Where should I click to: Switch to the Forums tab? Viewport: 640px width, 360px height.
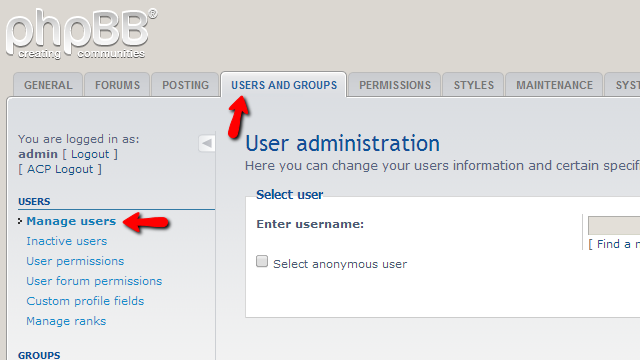tap(118, 85)
